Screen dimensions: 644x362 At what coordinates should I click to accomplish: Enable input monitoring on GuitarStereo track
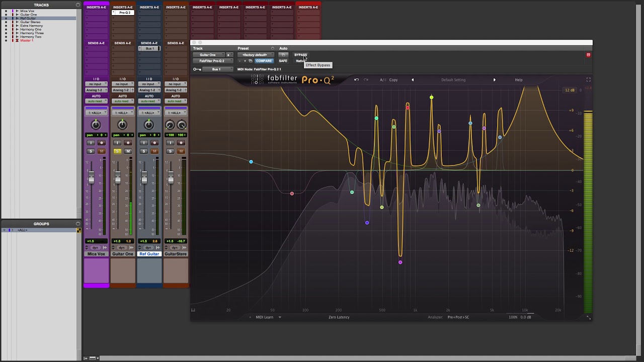[170, 143]
